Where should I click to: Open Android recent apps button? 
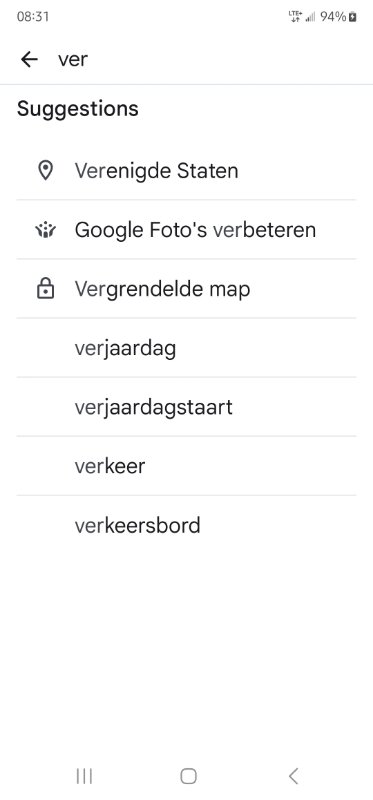84,776
